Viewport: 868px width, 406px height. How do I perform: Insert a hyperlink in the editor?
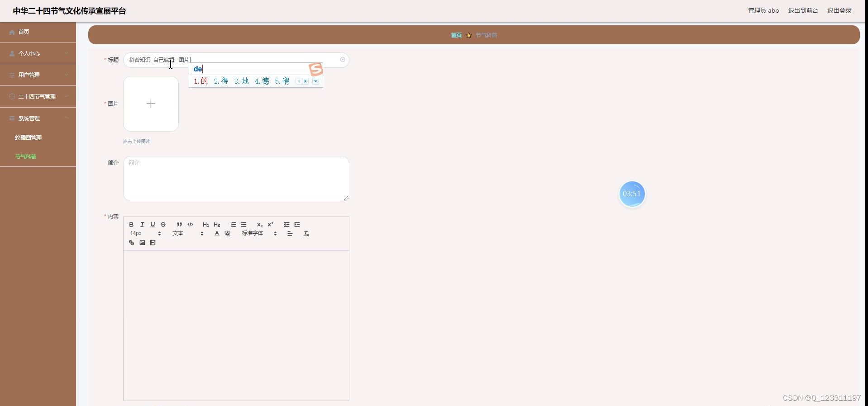tap(131, 243)
